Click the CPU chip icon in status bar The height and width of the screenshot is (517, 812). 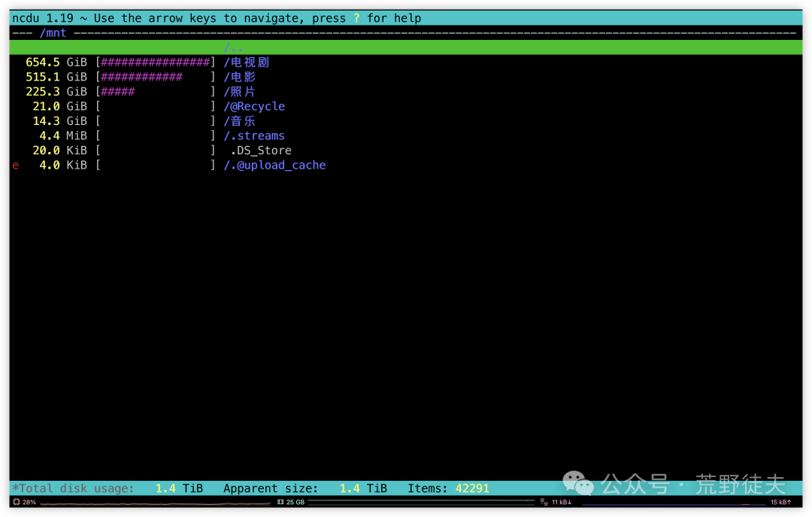tap(17, 502)
